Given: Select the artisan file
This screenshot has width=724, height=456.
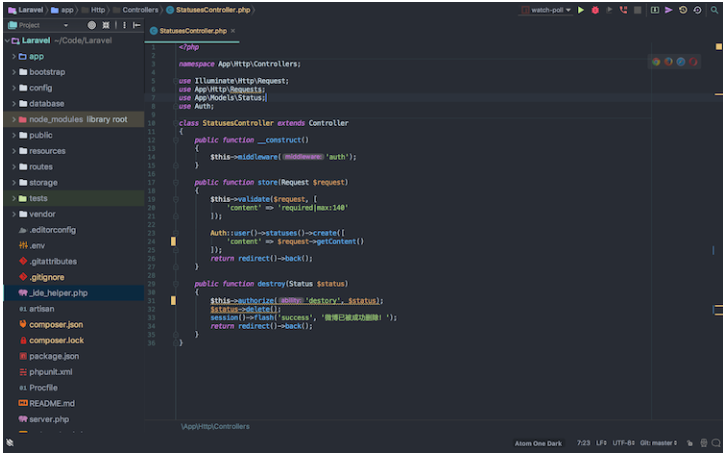Looking at the screenshot, I should pos(74,309).
